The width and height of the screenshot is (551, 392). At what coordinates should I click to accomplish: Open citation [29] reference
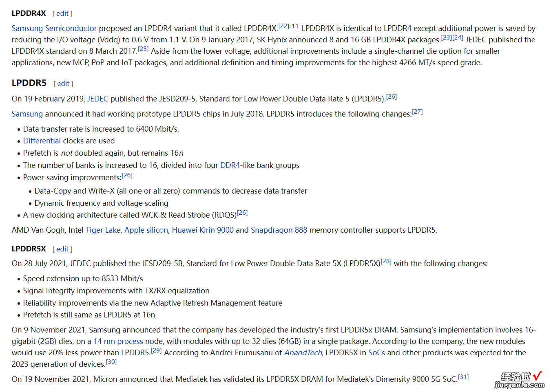pyautogui.click(x=156, y=350)
